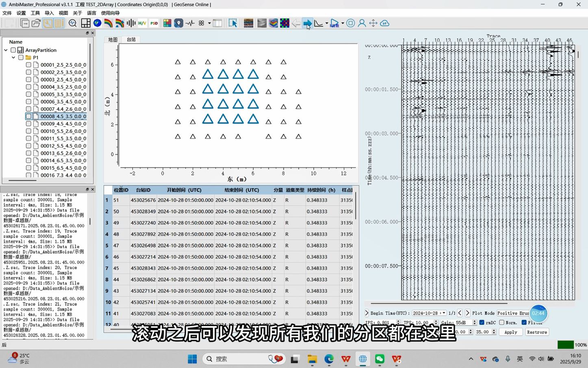Click the Restrore button
The image size is (588, 368).
(x=537, y=332)
